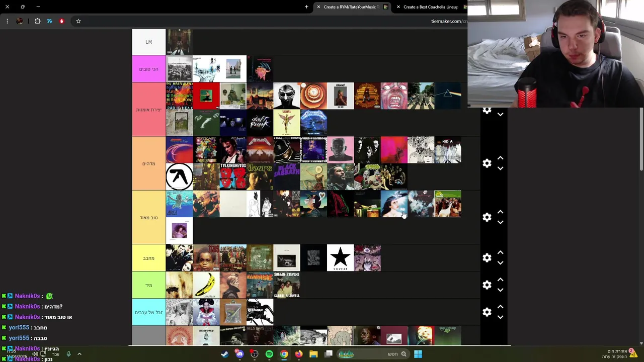Select the Nirvana In Utero cover
The image size is (644, 362).
point(287,123)
